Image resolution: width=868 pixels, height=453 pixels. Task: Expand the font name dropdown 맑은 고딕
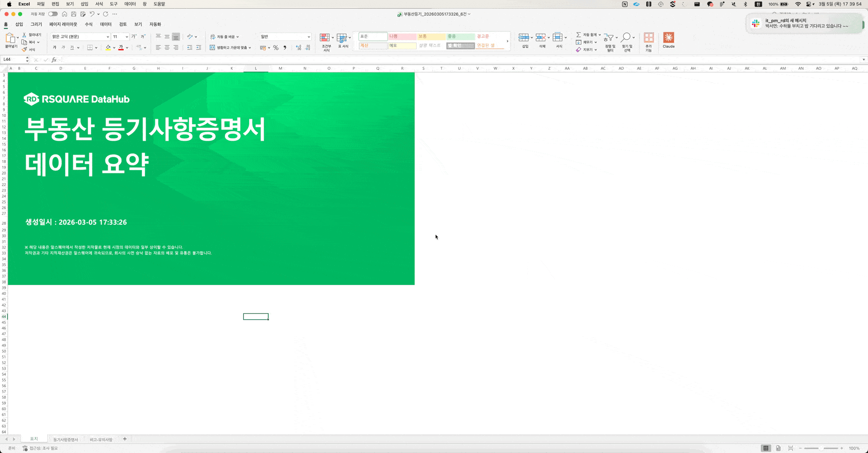108,37
